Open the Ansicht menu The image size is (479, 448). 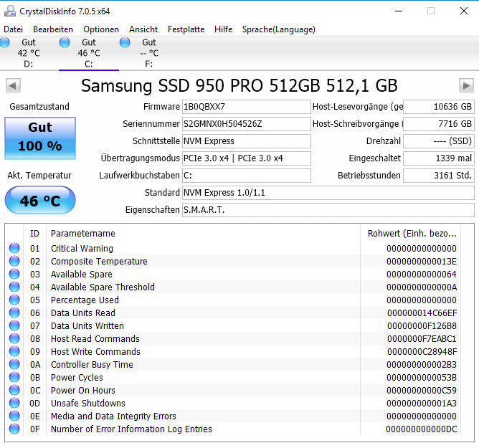[143, 29]
